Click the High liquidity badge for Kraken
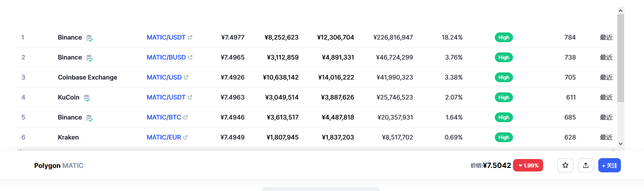 pyautogui.click(x=504, y=137)
